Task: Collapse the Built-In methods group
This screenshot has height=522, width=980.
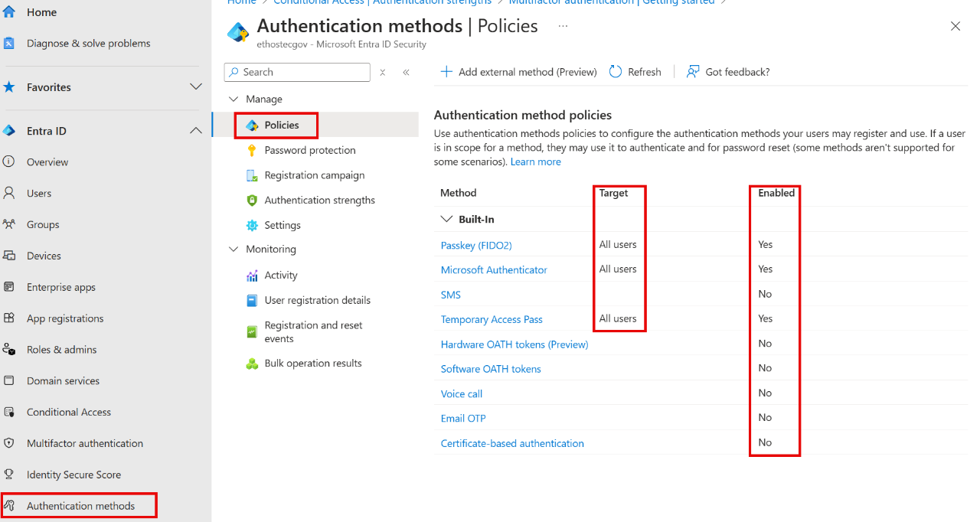Action: coord(446,219)
